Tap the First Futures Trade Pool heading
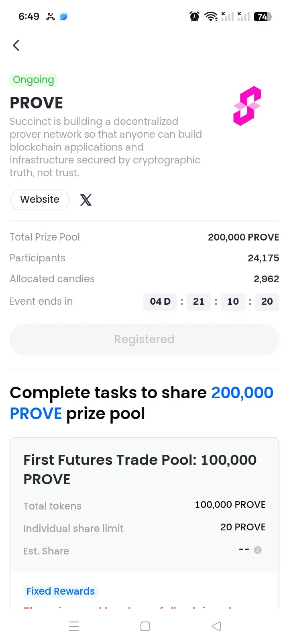Screen dimensions: 289x644 140,469
